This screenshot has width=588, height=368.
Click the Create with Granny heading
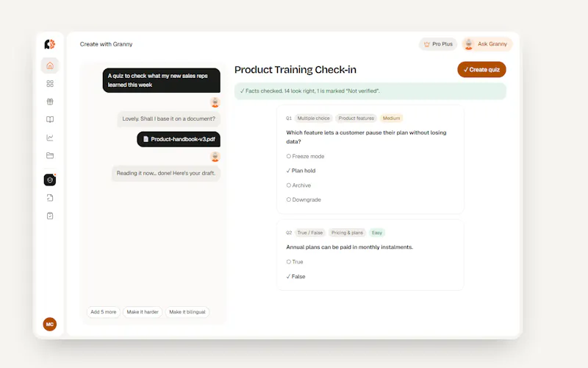[106, 44]
